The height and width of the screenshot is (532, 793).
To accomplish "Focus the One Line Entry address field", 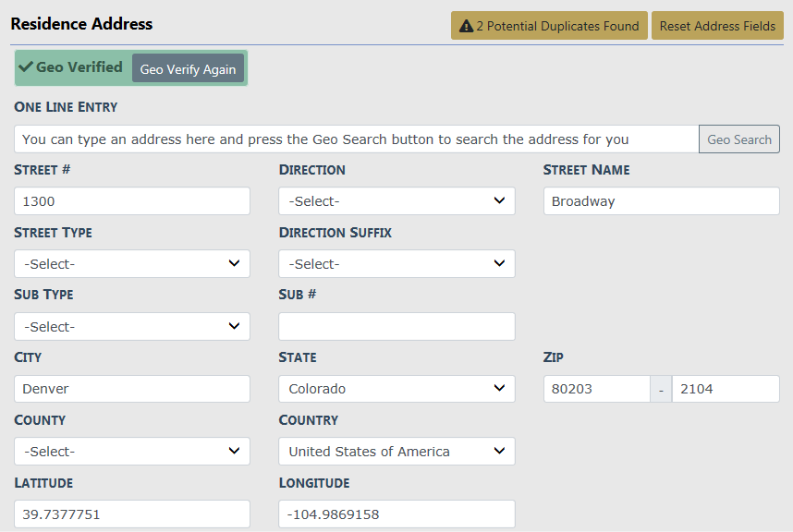I will (x=356, y=139).
